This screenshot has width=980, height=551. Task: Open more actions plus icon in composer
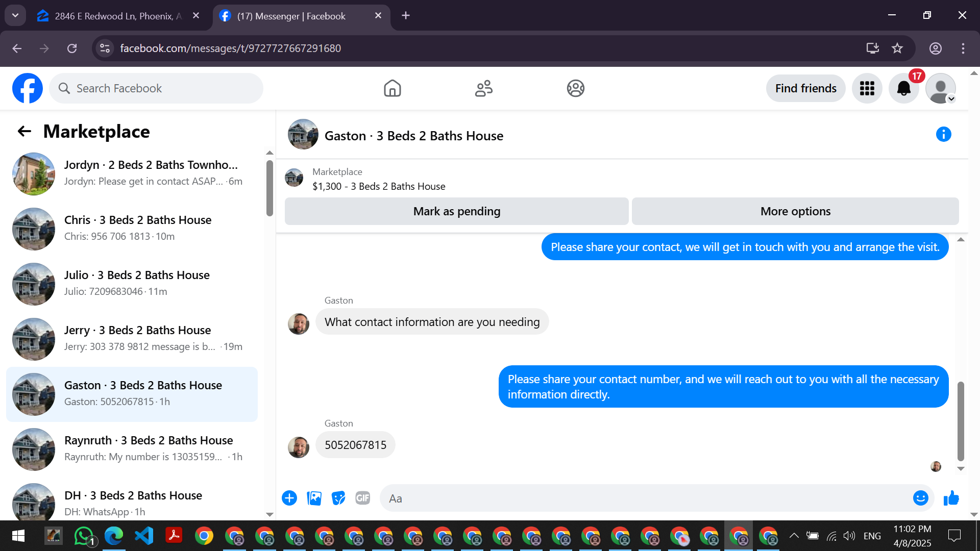coord(289,498)
